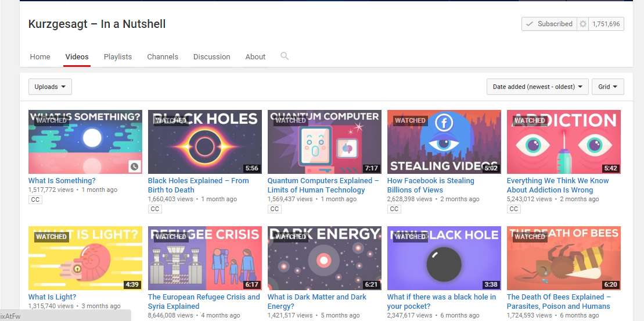The width and height of the screenshot is (644, 321).
Task: Click the Addiction thumbnail
Action: (564, 141)
